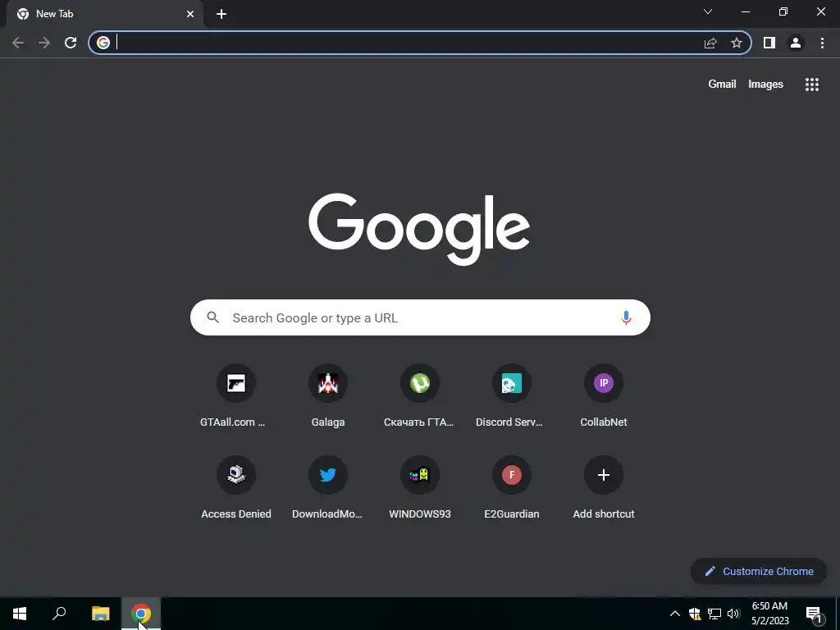Show hidden system tray icons
The height and width of the screenshot is (630, 840).
675,614
